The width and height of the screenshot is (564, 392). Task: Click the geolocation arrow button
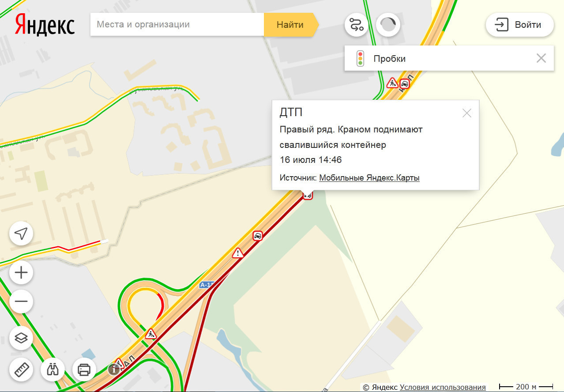[x=21, y=234]
